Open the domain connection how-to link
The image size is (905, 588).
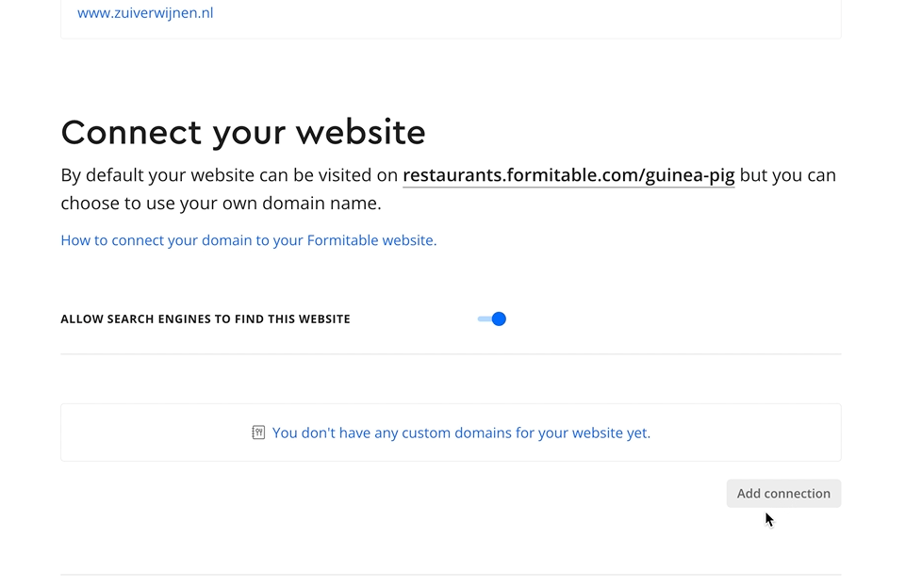249,240
